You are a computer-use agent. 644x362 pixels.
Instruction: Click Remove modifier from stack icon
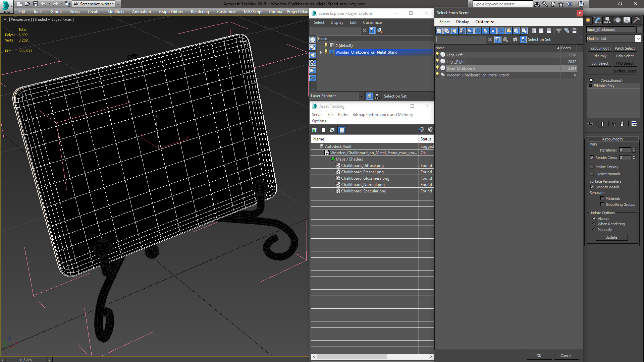(622, 124)
